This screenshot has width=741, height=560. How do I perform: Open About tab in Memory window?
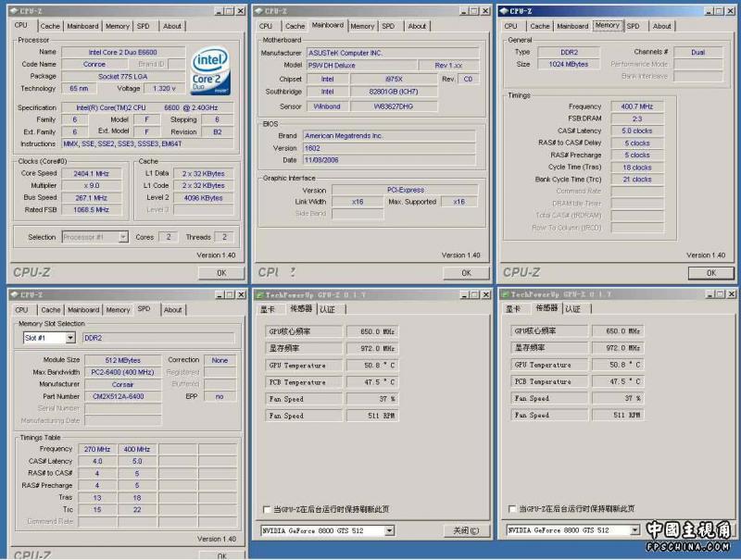coord(661,26)
